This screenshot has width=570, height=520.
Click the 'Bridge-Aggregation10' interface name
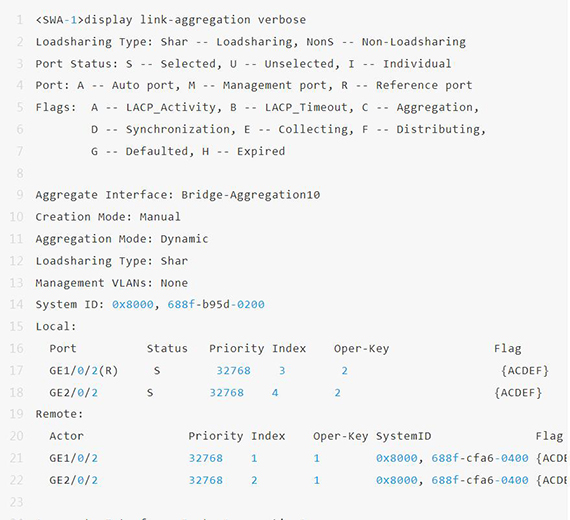(x=250, y=195)
